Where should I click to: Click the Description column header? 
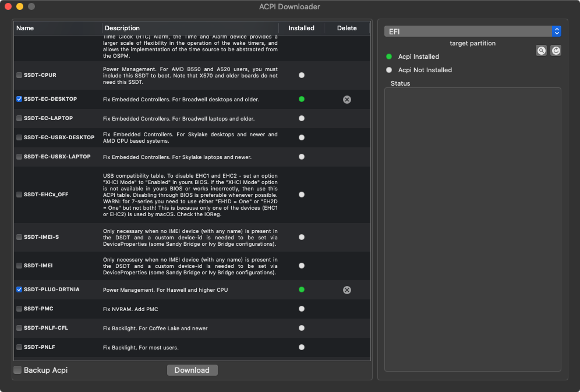190,28
